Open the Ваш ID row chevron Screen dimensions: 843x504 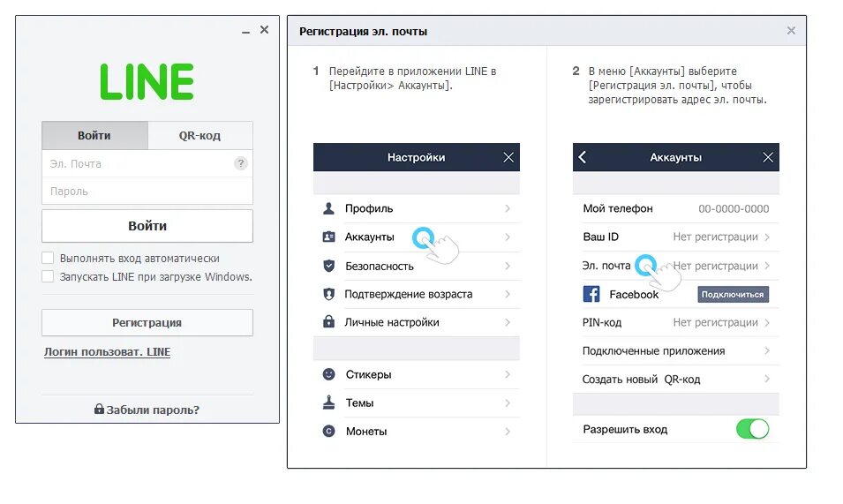click(767, 237)
